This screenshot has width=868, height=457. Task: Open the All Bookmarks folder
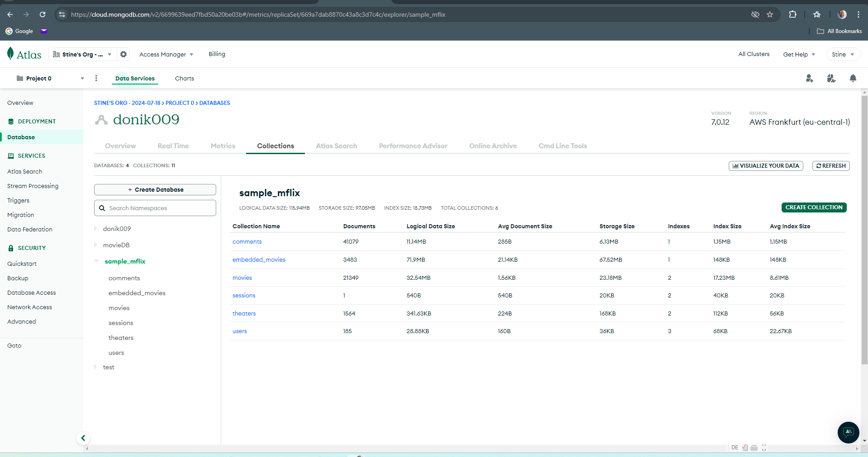point(839,31)
